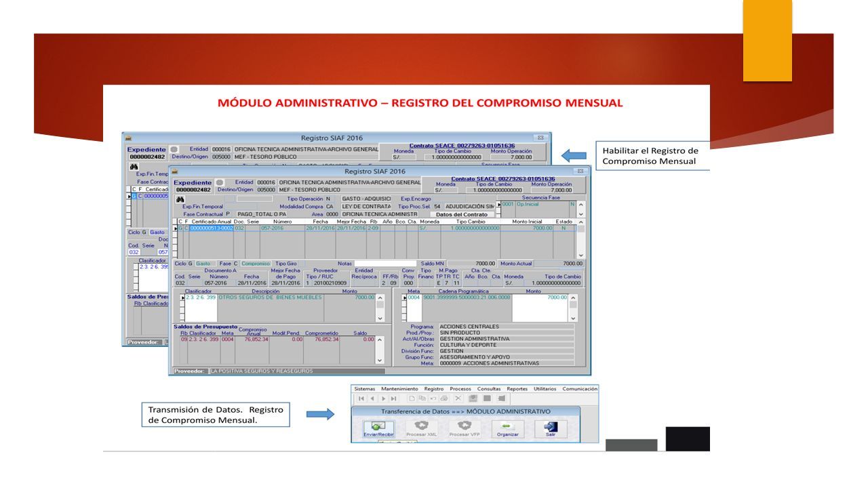The image size is (868, 488).
Task: Click the undo toolbar icon
Action: pyautogui.click(x=433, y=399)
